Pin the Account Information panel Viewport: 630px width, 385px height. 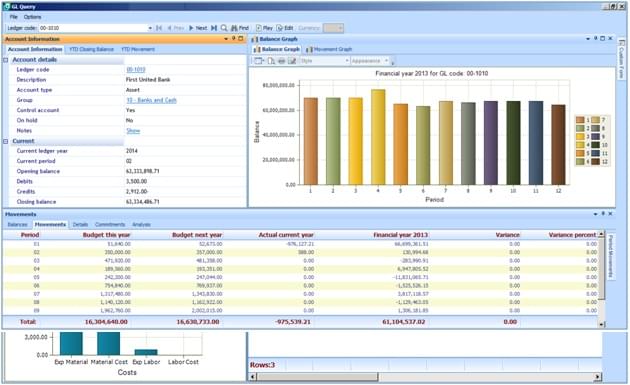click(233, 39)
